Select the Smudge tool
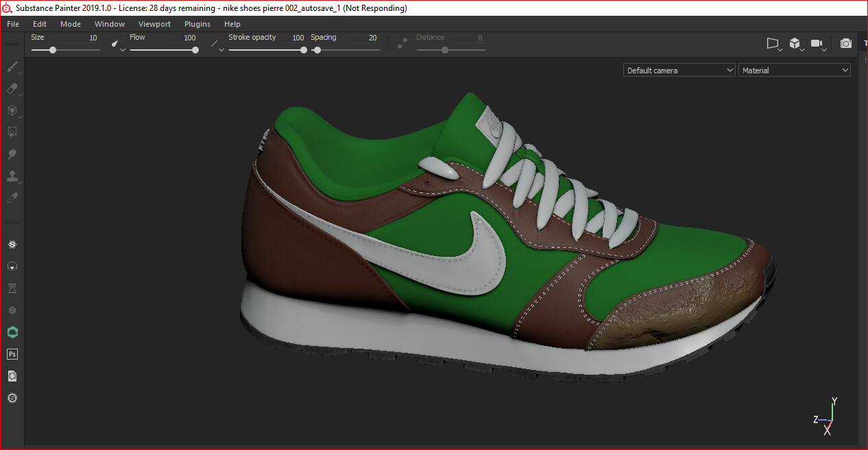 pyautogui.click(x=12, y=154)
